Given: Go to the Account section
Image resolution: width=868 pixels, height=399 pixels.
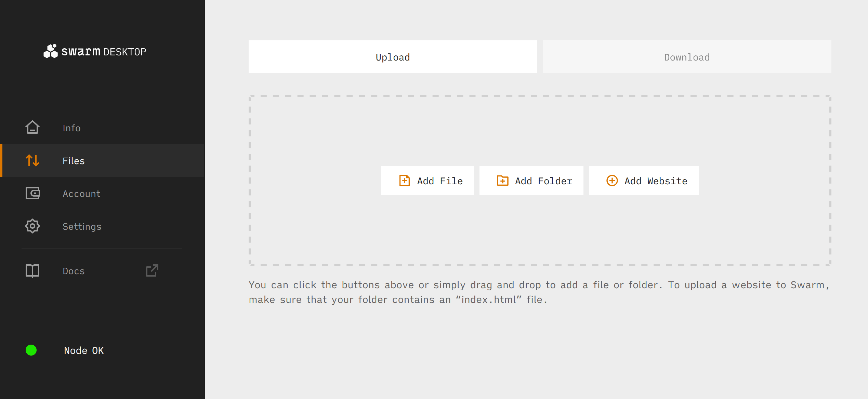Looking at the screenshot, I should (x=81, y=194).
